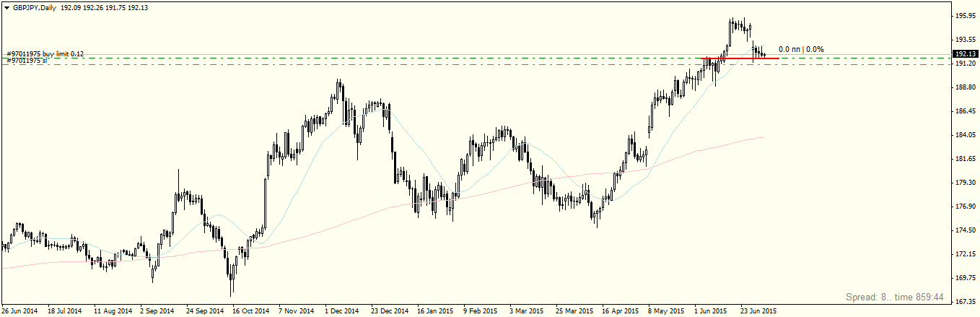Click the 7 Nov 2014 date label
Viewport: 980px width, 317px height.
point(296,311)
